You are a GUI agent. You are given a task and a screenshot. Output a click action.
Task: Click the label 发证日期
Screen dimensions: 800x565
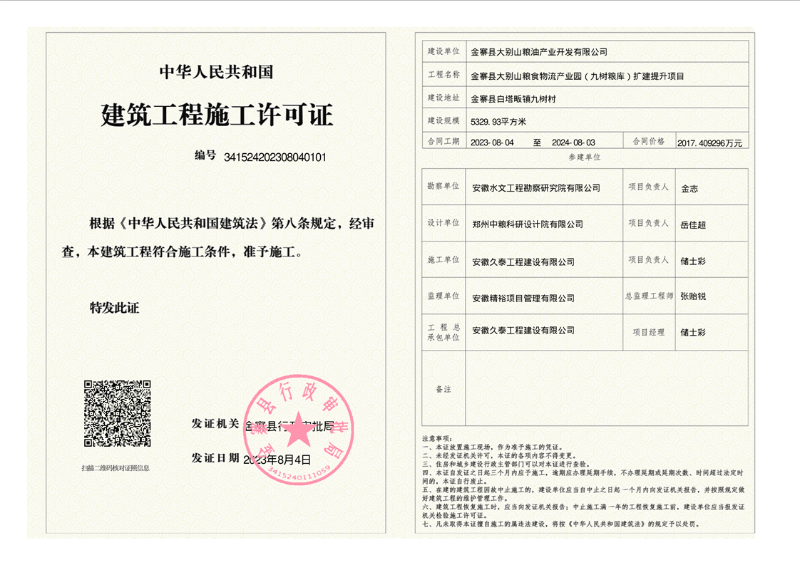pos(215,458)
